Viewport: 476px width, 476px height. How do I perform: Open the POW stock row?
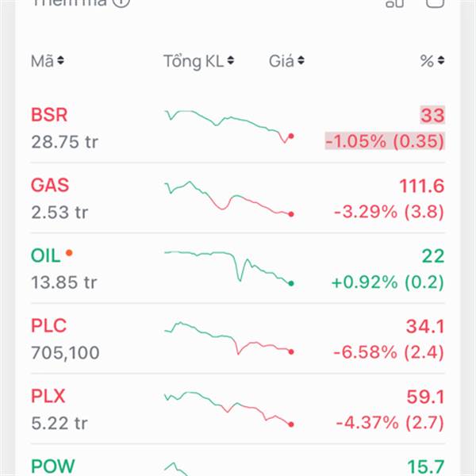pos(53,465)
